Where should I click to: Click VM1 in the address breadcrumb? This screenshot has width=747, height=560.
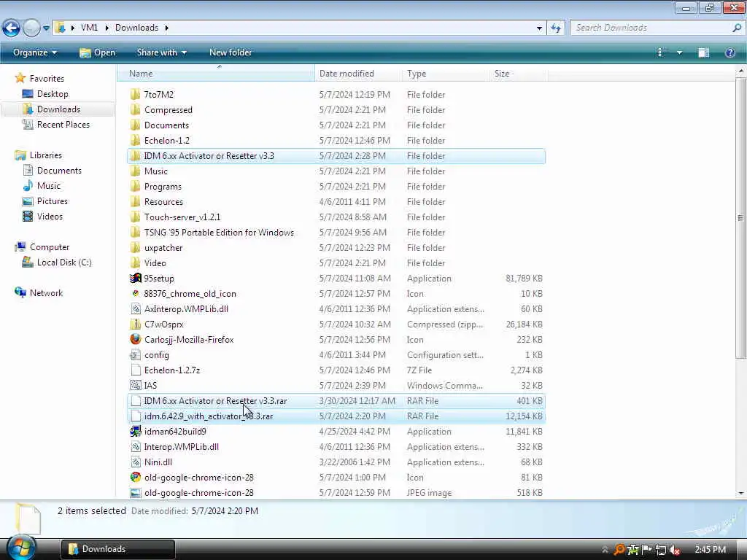coord(89,28)
